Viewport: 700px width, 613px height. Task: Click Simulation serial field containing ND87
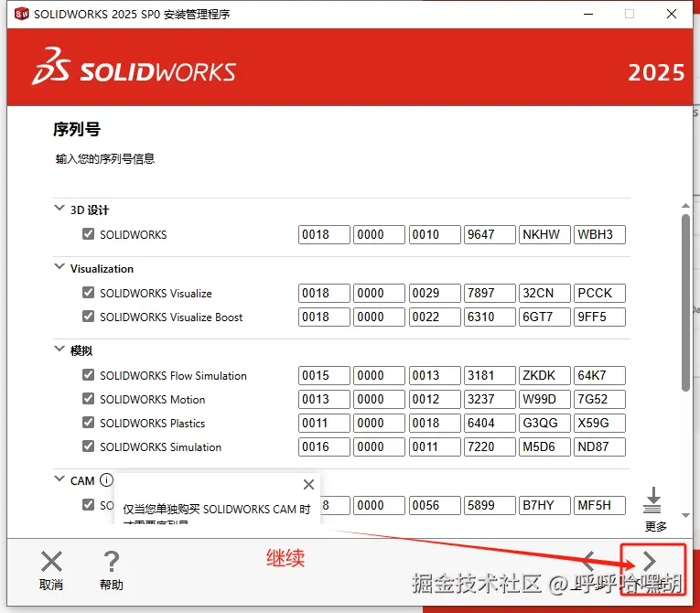click(599, 446)
